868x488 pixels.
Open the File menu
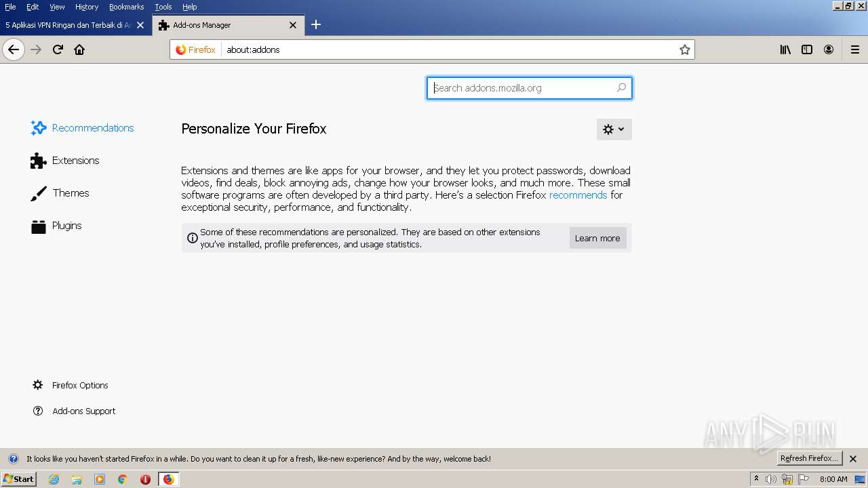click(x=10, y=7)
